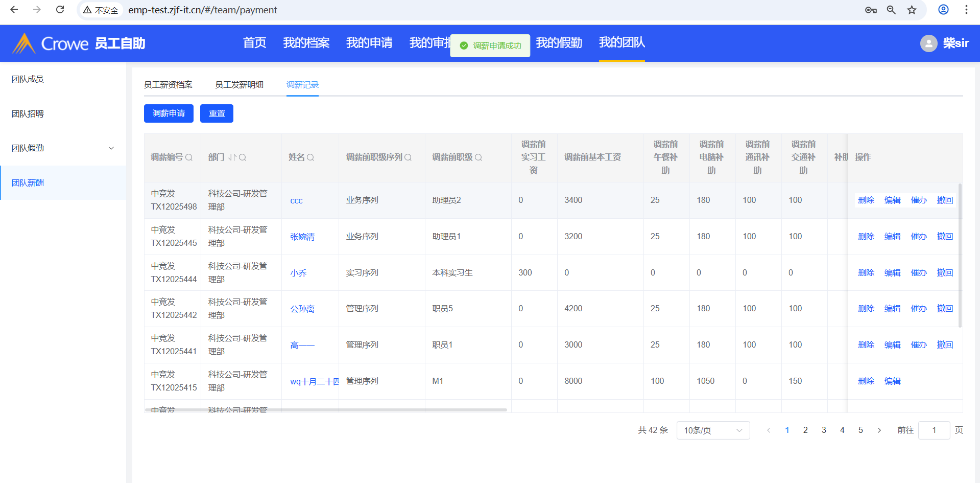The width and height of the screenshot is (980, 483).
Task: Click the 调薪申请 button
Action: 169,113
